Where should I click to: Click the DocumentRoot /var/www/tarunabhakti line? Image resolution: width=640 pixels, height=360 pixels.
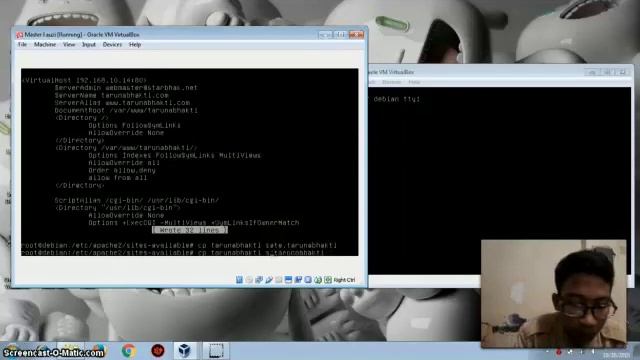126,110
